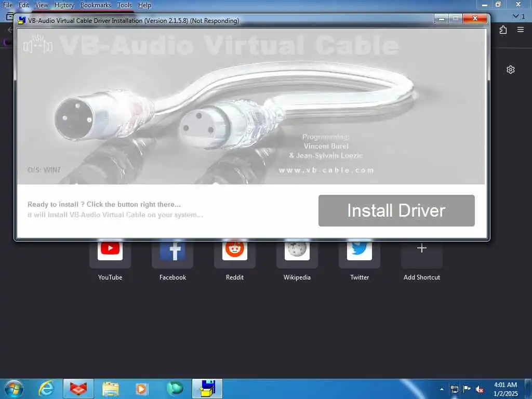This screenshot has width=532, height=399.
Task: Restore down the Firefox window
Action: pyautogui.click(x=498, y=4)
